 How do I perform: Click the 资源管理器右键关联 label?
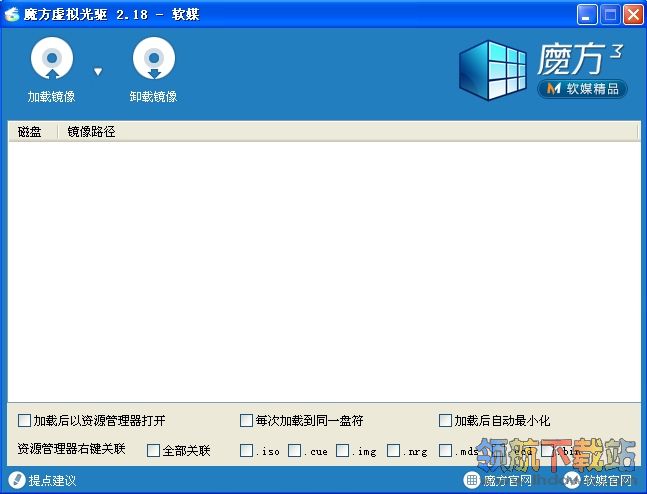point(71,449)
